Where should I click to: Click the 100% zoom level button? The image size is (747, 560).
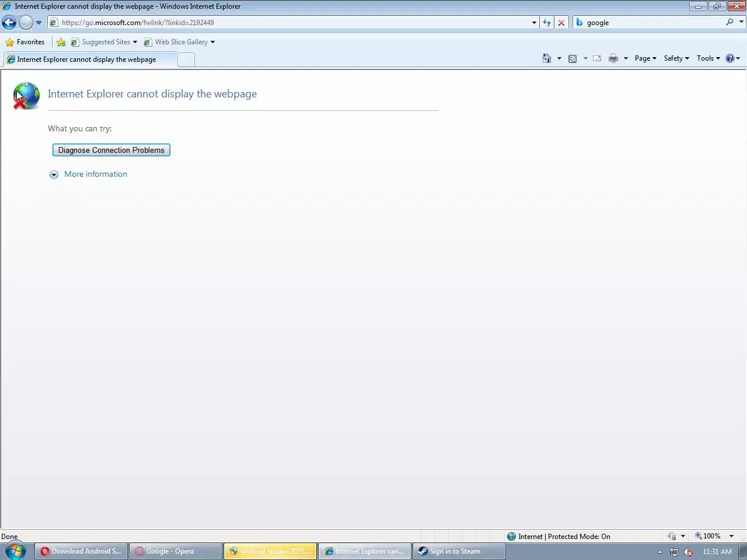(707, 536)
